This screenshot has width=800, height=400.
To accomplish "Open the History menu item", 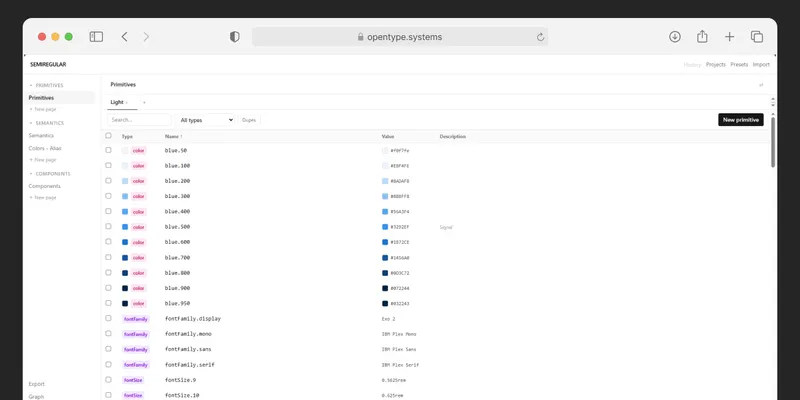I will point(692,65).
